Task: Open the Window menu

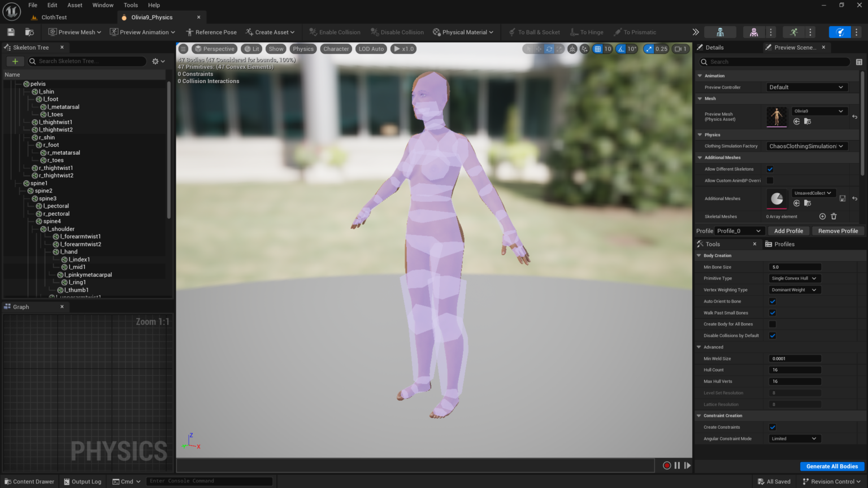Action: 103,5
